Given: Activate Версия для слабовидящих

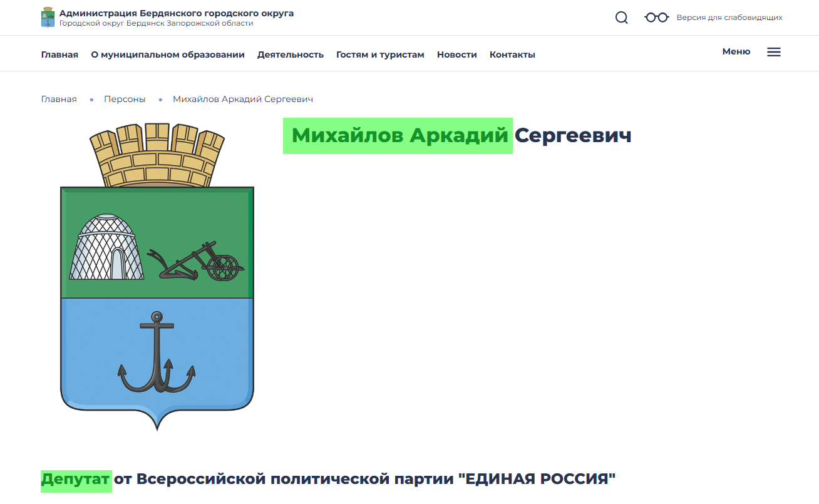Looking at the screenshot, I should (x=729, y=17).
